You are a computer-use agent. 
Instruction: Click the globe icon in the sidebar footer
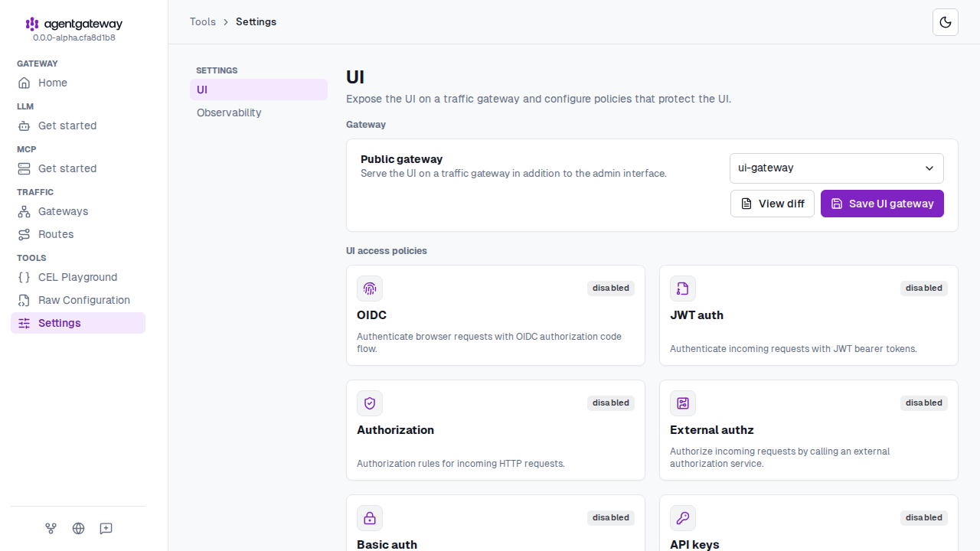[x=78, y=528]
